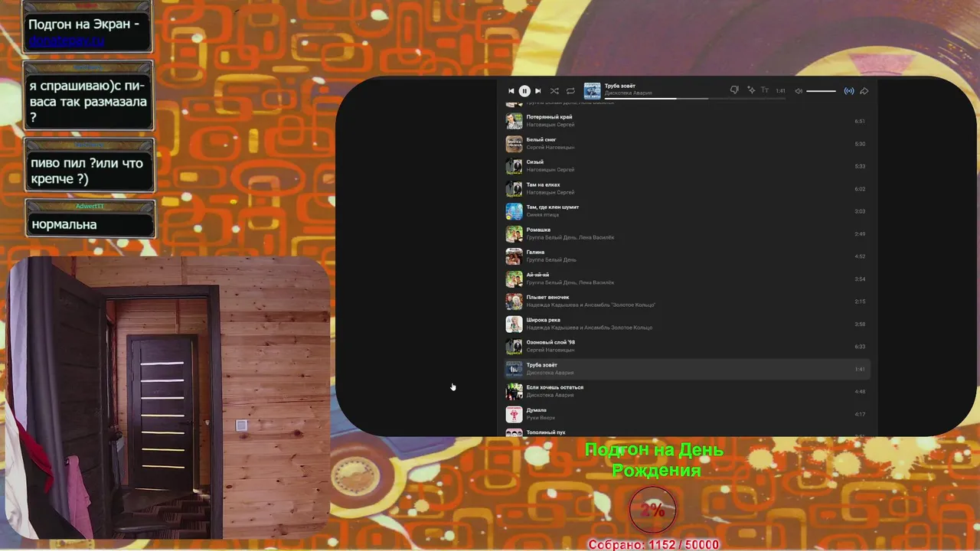The width and height of the screenshot is (980, 551).
Task: Click the cover art of 'Если хочешь остаться'
Action: [x=514, y=391]
